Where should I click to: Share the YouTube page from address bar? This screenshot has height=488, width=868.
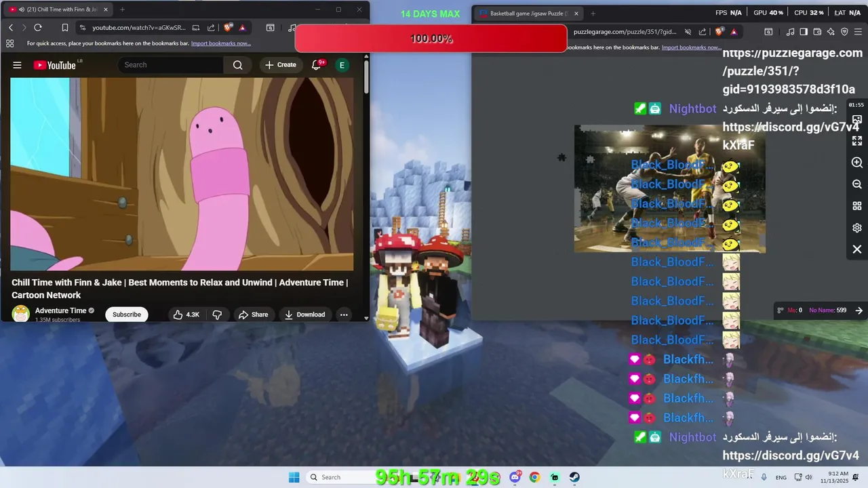[x=211, y=28]
